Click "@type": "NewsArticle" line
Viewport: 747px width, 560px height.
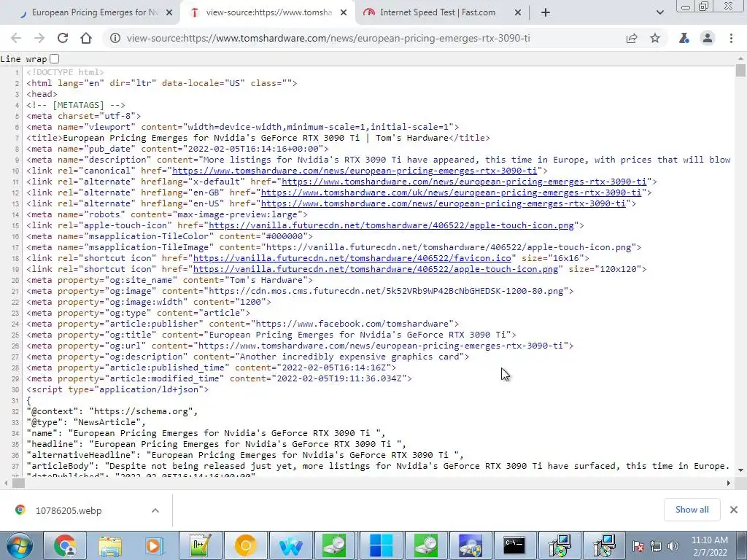pos(86,422)
